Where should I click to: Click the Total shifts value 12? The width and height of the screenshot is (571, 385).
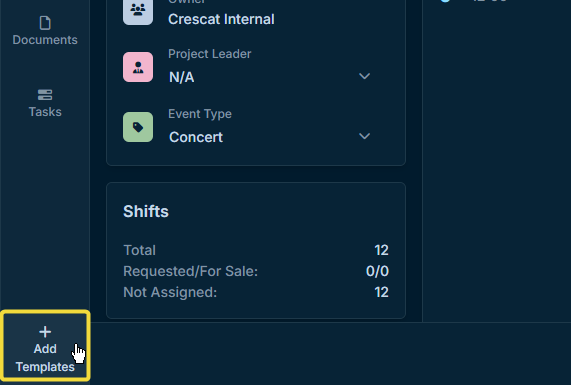click(x=382, y=250)
